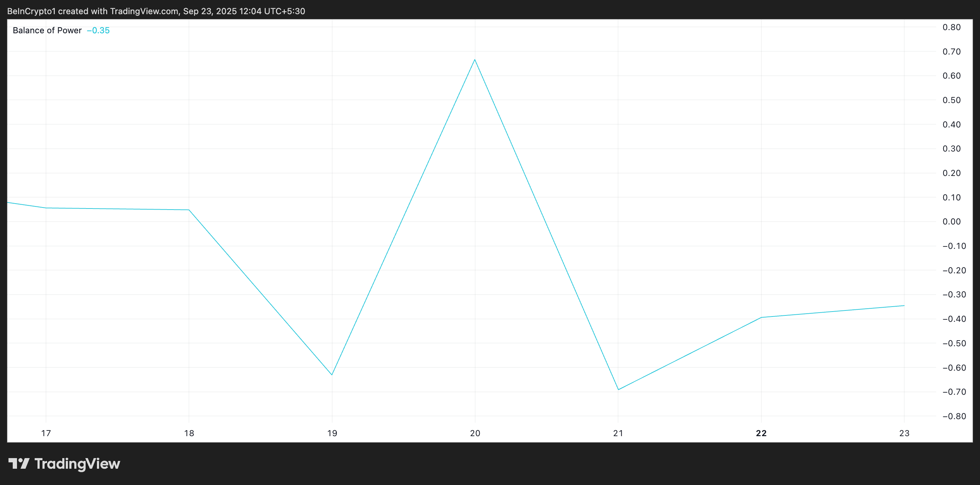Click the TradingView wordmark text
The image size is (980, 485).
coord(77,464)
